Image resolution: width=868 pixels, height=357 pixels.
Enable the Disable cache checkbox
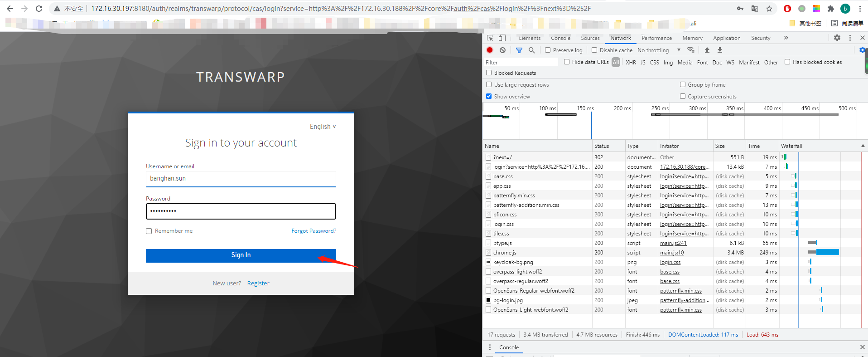[x=594, y=50]
